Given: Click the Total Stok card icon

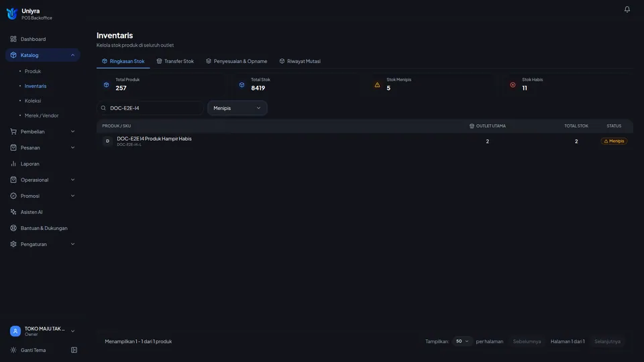Looking at the screenshot, I should 242,84.
